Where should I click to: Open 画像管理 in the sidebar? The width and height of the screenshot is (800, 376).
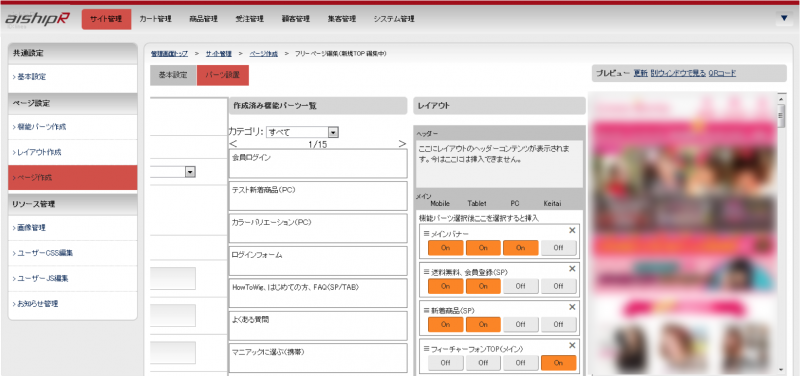coord(73,228)
